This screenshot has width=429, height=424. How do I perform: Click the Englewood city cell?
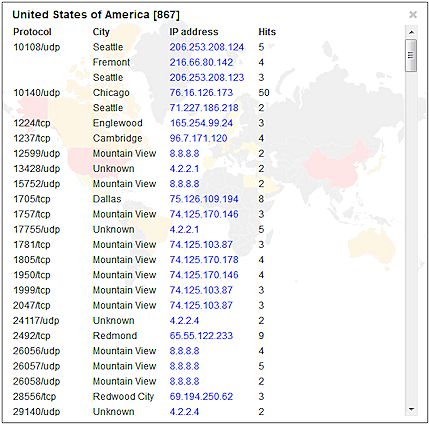click(x=118, y=123)
